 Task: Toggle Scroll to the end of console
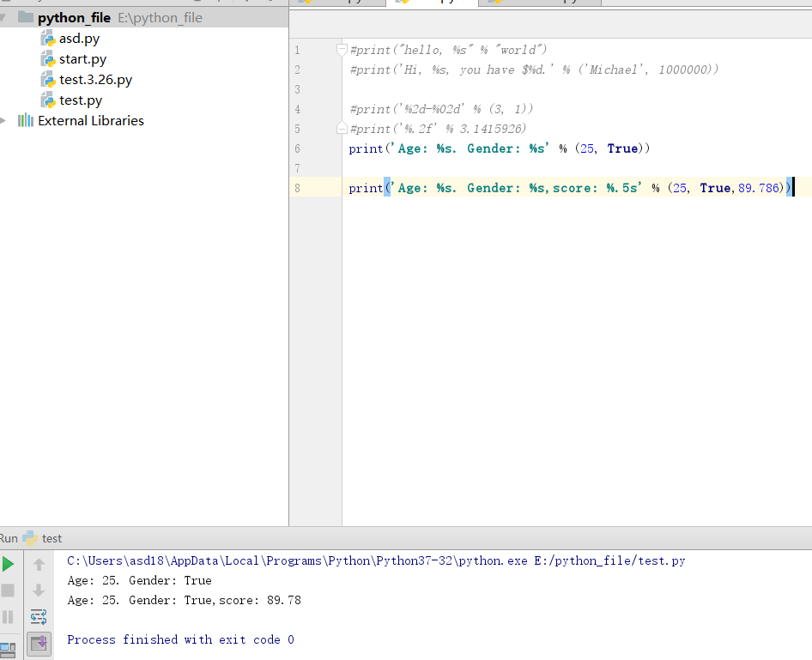point(39,644)
